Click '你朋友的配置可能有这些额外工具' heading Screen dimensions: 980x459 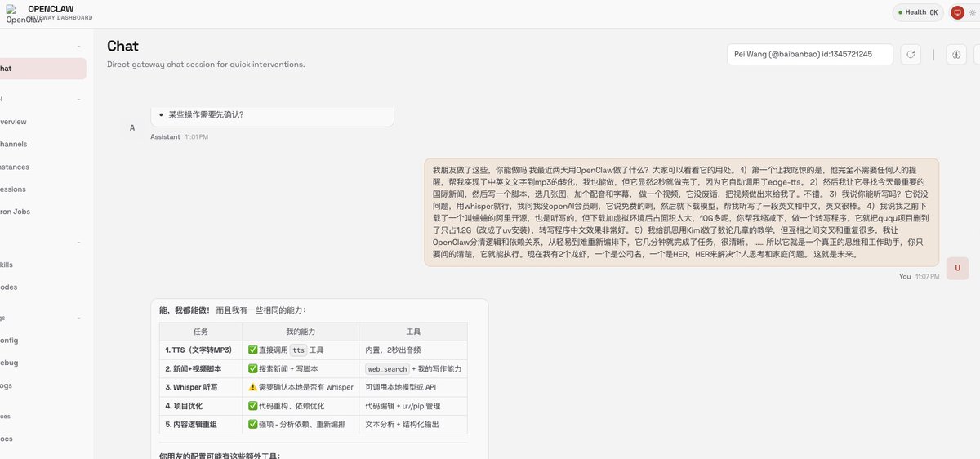coord(220,455)
